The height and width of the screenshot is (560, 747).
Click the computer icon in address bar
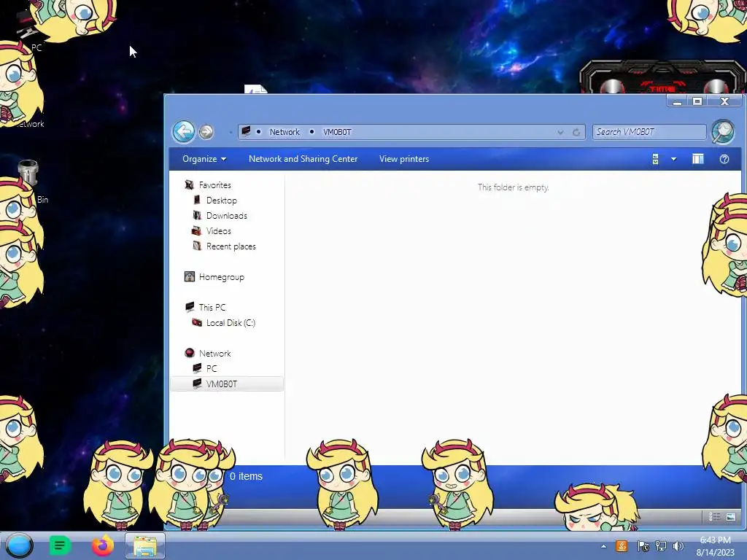click(246, 131)
